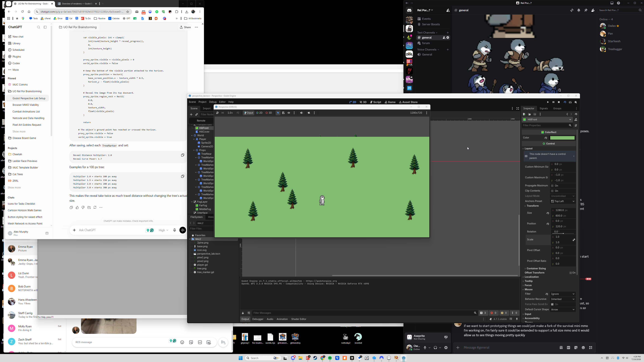Copy the ChatGPT response
This screenshot has width=644, height=362.
(71, 207)
